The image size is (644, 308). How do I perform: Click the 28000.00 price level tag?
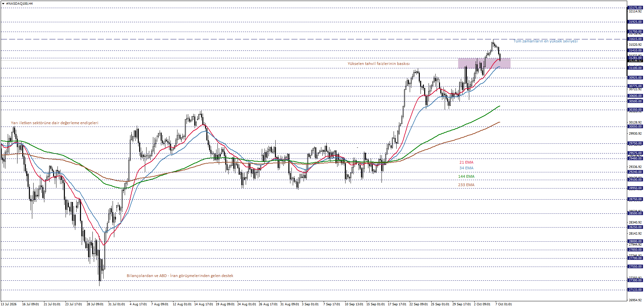[x=635, y=241]
